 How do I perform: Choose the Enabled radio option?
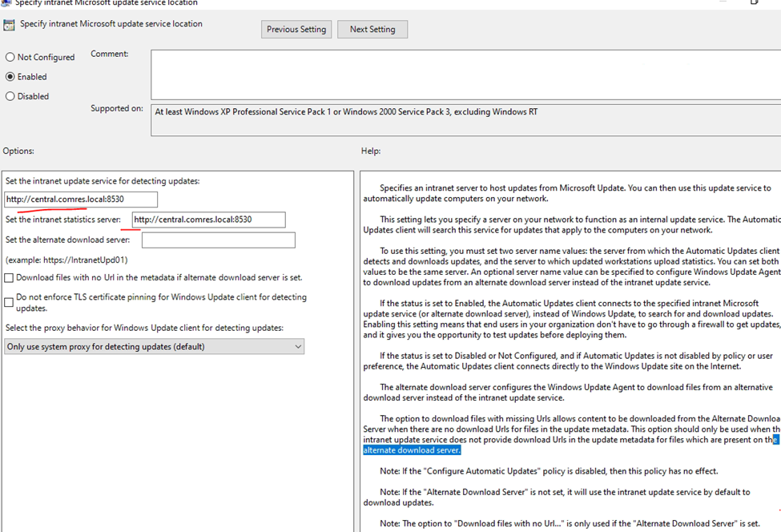10,77
